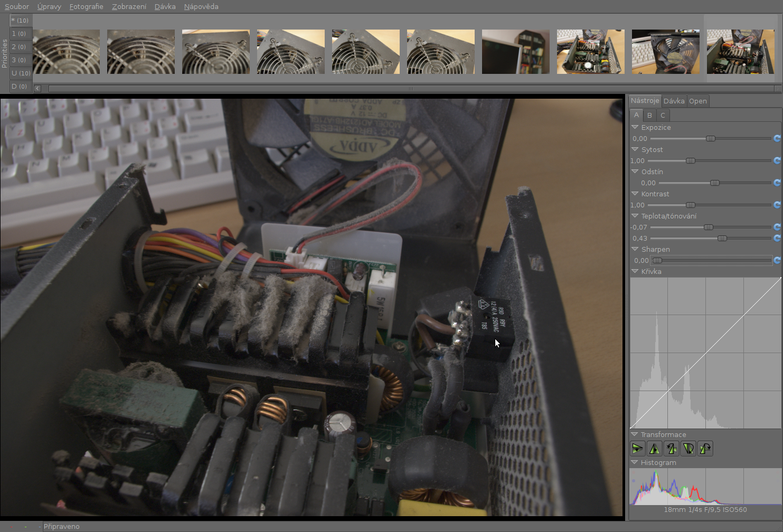Click the Expozice value 0,00
This screenshot has height=532, width=783.
click(640, 138)
